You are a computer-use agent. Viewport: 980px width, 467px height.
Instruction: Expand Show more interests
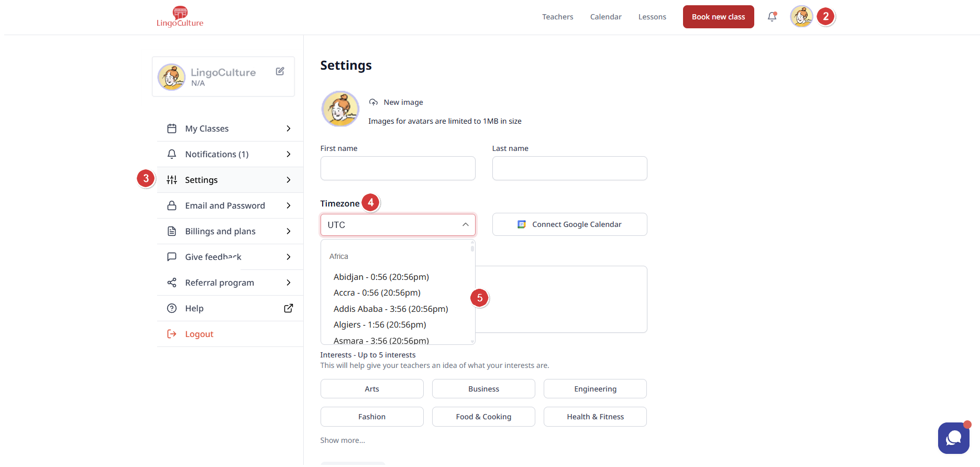343,440
